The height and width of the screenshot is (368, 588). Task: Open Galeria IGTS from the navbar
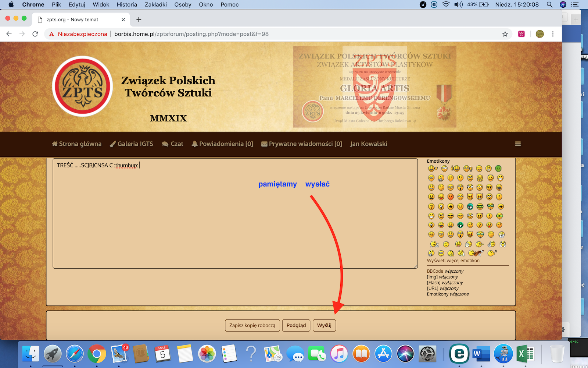pos(131,144)
